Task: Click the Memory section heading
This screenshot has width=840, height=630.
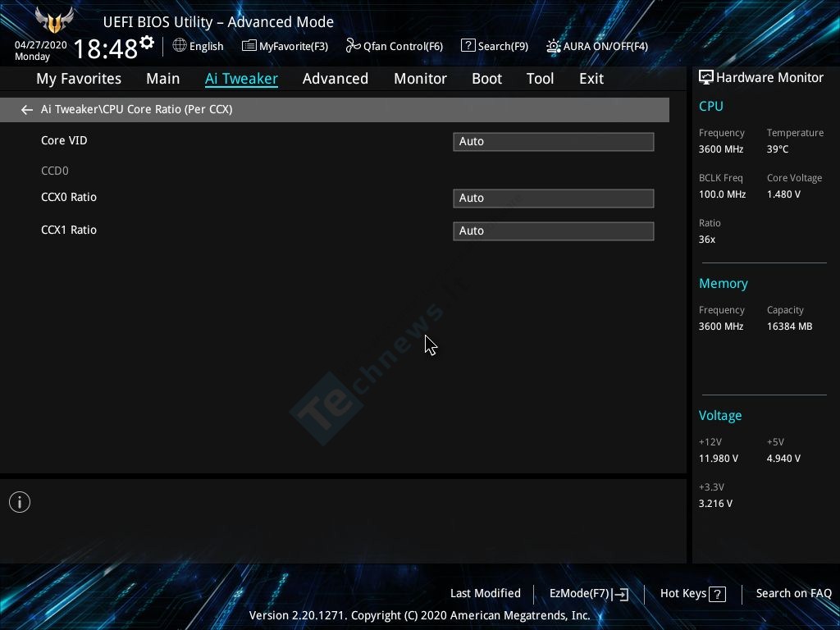Action: [724, 283]
